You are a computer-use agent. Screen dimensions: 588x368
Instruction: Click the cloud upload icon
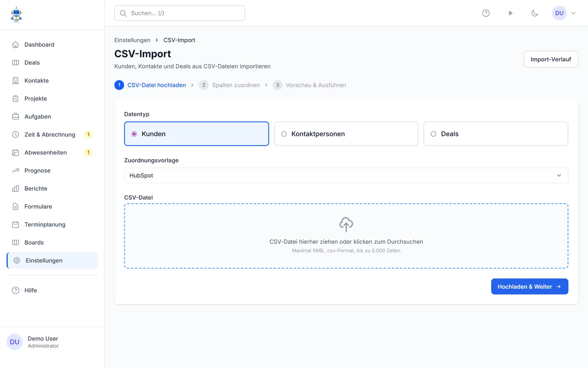pyautogui.click(x=346, y=224)
